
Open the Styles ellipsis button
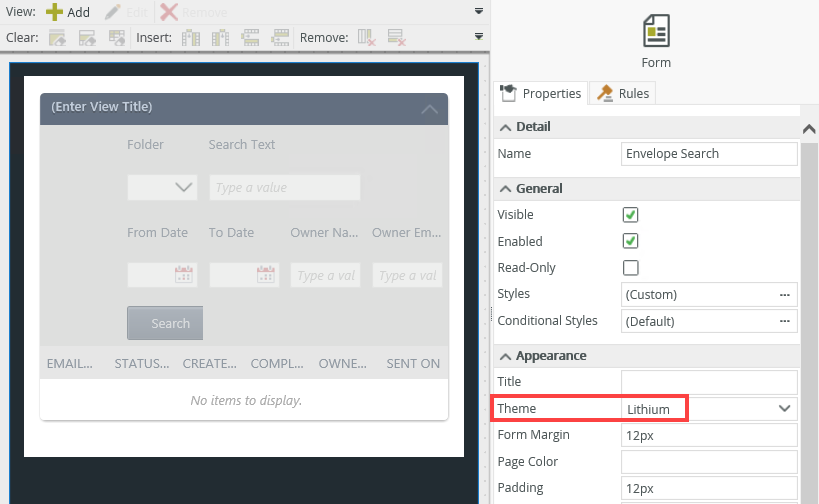pos(785,295)
